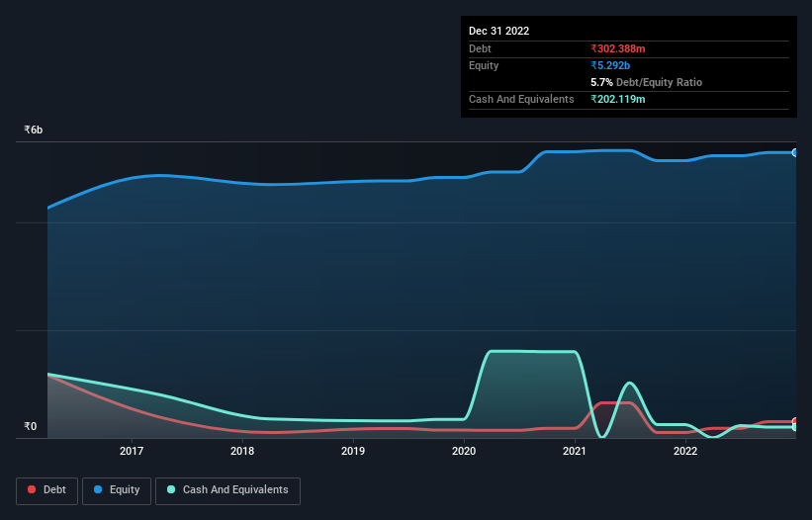Click the 2022 x-axis label
This screenshot has height=520, width=812.
(x=685, y=451)
